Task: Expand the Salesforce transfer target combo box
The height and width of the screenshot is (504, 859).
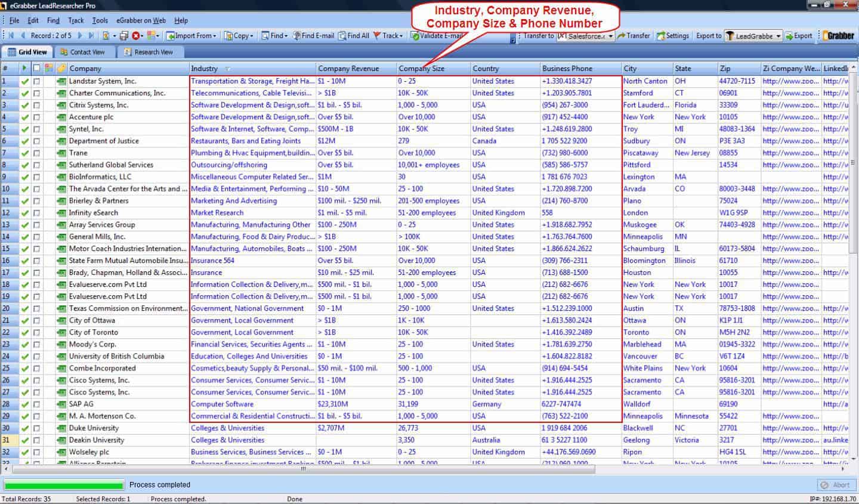Action: [x=611, y=36]
